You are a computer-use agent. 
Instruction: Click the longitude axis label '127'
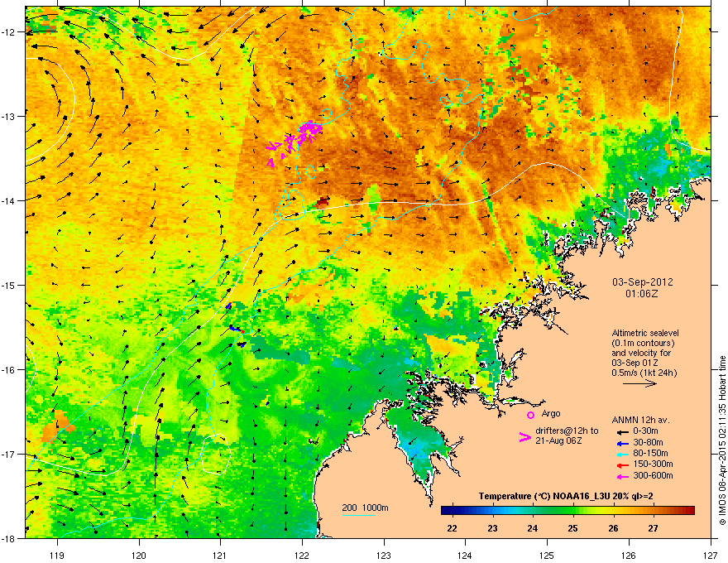point(711,556)
